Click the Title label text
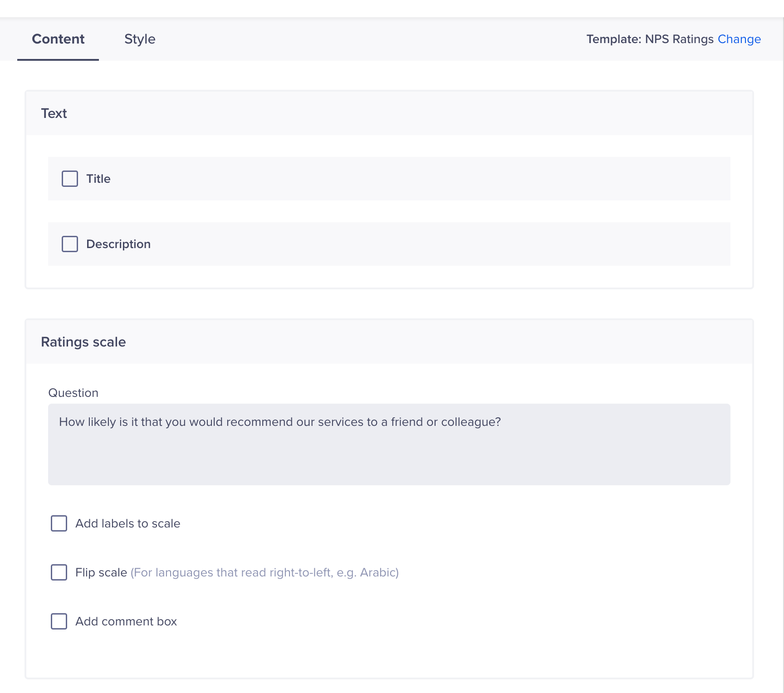 98,179
